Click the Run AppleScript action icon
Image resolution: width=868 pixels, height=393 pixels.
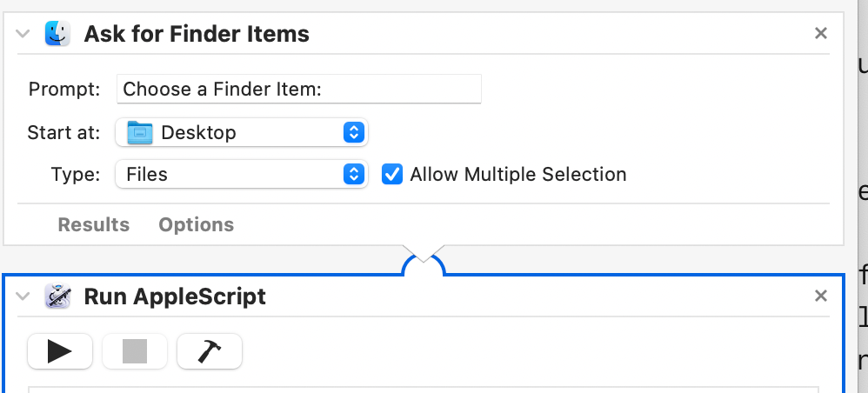coord(57,296)
